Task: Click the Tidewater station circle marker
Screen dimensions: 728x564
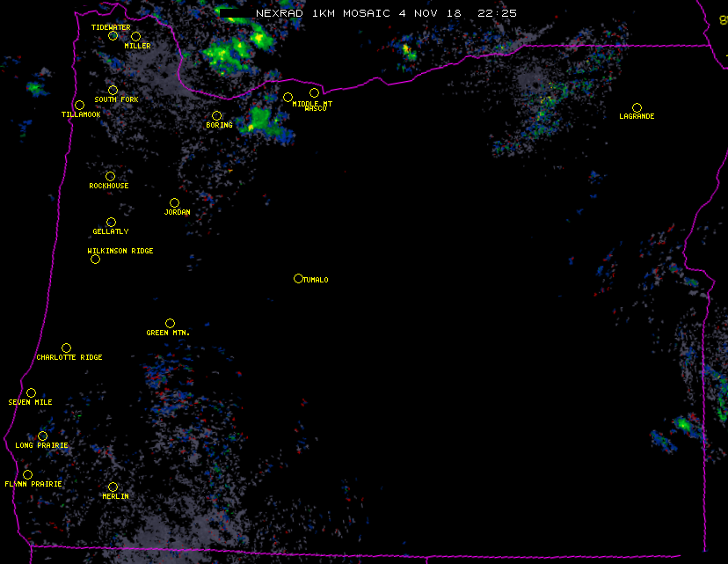Action: point(113,36)
